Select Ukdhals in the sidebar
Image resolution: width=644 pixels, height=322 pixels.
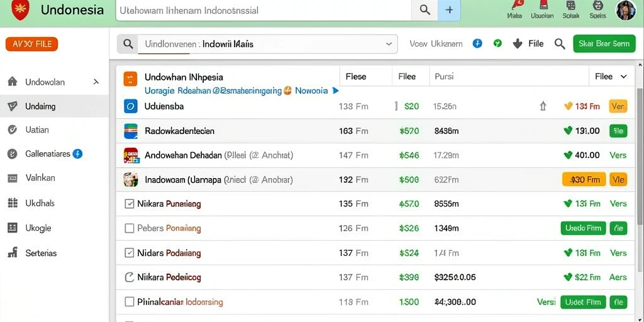pyautogui.click(x=54, y=203)
